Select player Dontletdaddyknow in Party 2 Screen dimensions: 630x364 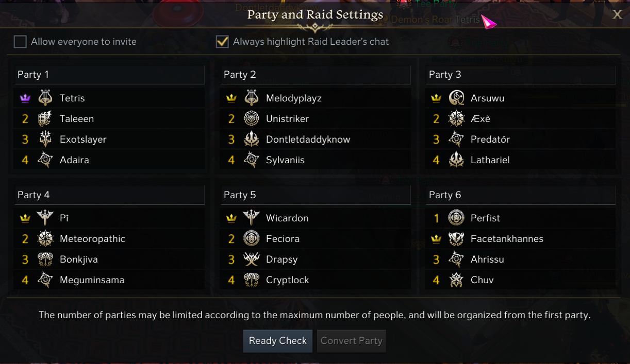pyautogui.click(x=308, y=140)
